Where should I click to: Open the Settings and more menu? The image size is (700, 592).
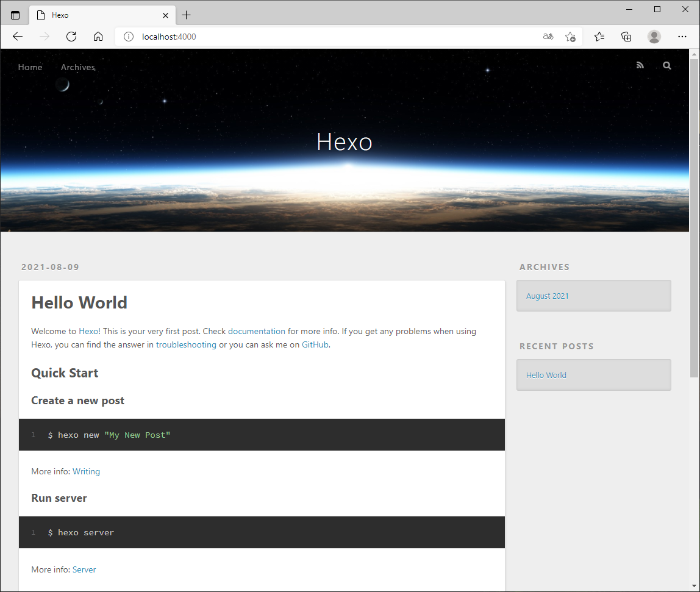682,37
